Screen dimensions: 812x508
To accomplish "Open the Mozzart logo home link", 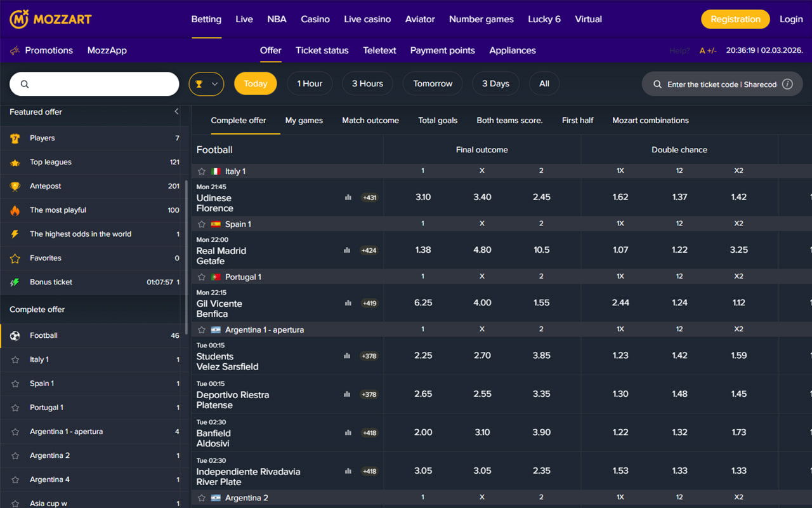I will click(x=51, y=19).
